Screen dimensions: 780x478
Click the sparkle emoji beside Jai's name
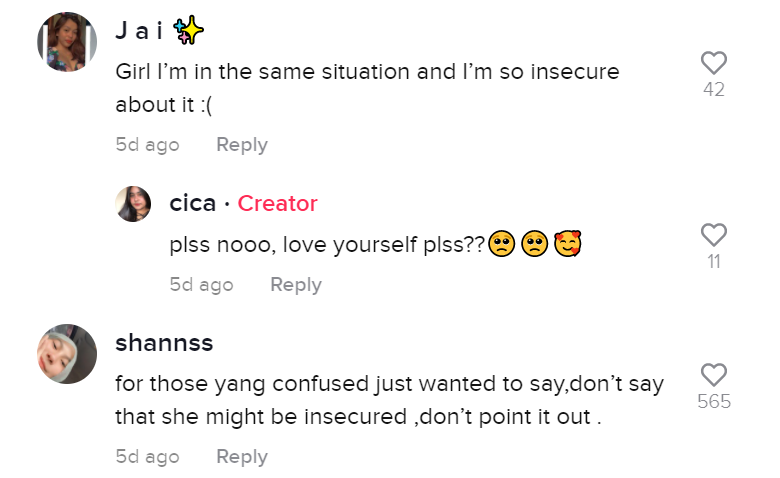[x=189, y=32]
